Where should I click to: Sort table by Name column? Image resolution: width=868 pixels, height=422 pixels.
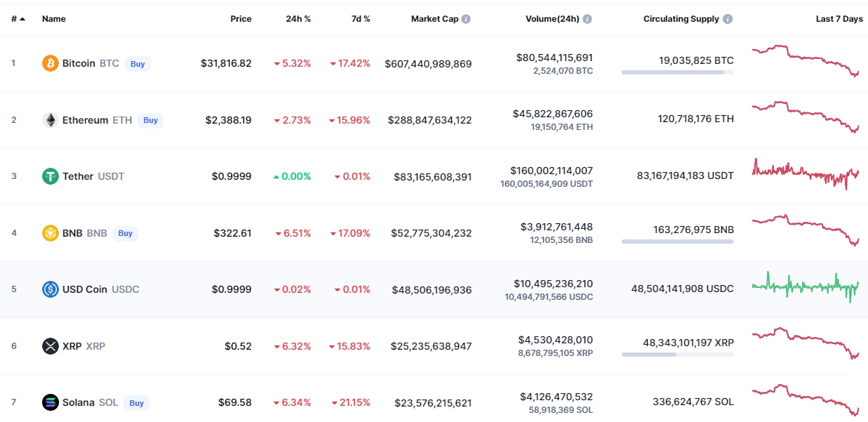54,19
